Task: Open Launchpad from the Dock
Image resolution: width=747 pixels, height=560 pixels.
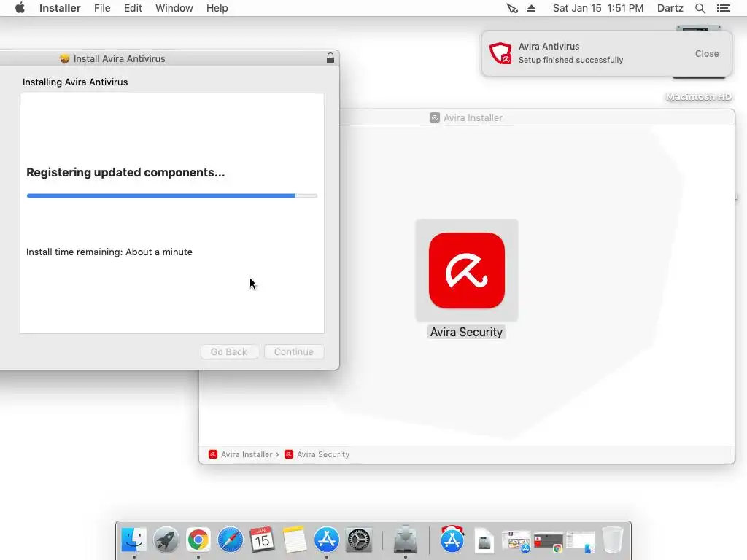Action: pos(166,540)
